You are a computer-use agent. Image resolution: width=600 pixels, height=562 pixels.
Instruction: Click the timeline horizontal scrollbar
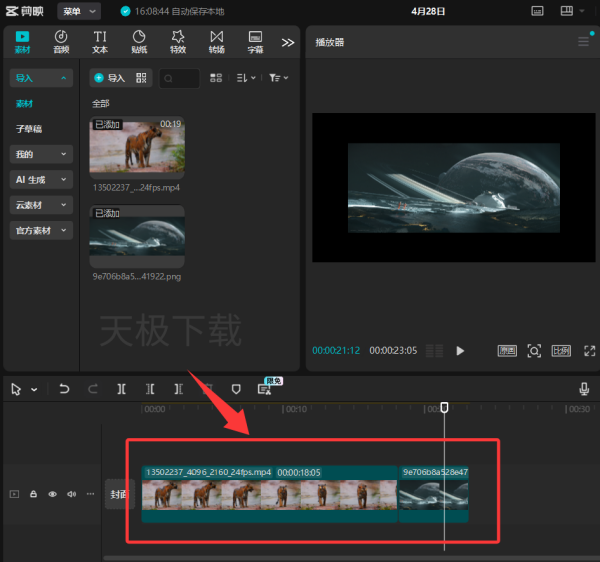coord(351,559)
